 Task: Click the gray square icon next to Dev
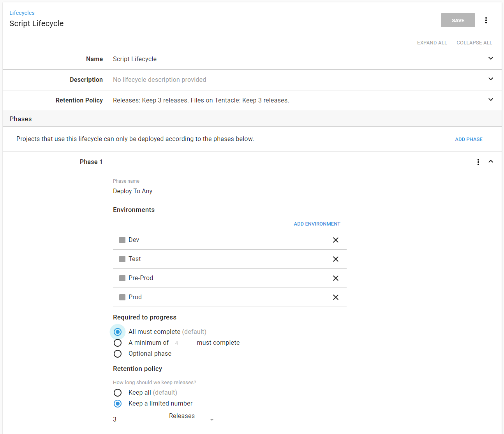pos(122,240)
